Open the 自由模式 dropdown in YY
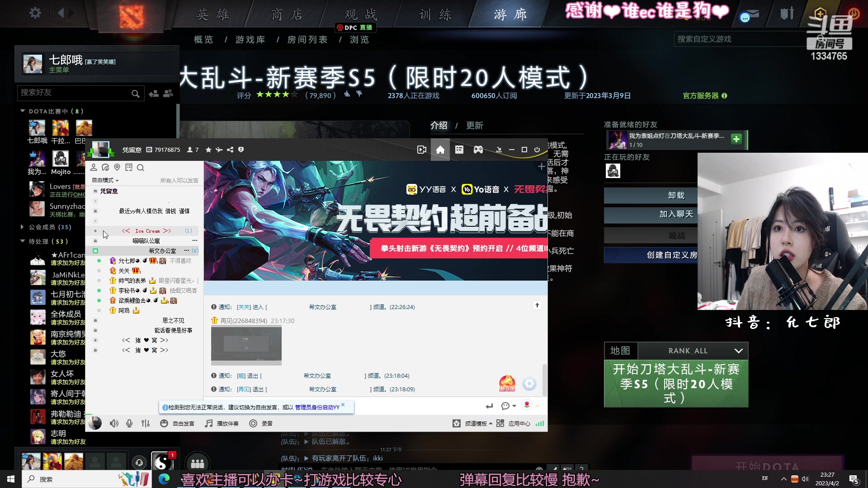This screenshot has height=488, width=868. point(105,180)
